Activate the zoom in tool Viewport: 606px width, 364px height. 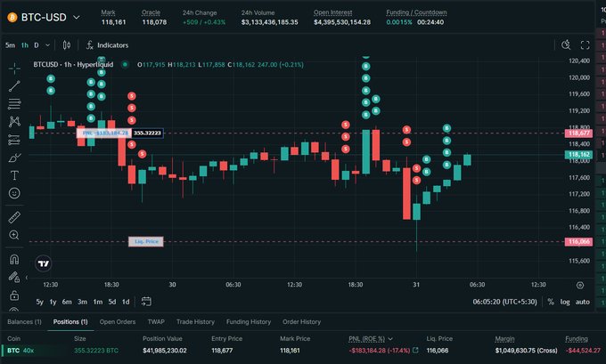pos(14,235)
